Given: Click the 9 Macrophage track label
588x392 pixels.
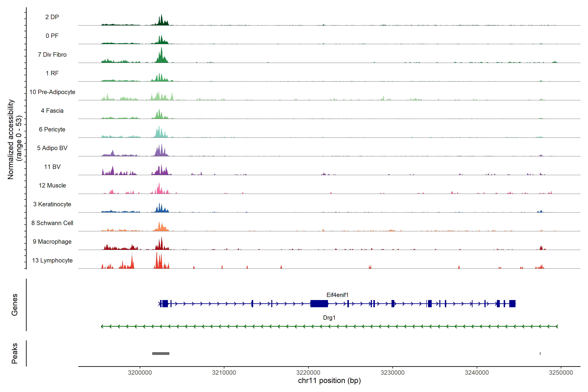Looking at the screenshot, I should pyautogui.click(x=52, y=242).
